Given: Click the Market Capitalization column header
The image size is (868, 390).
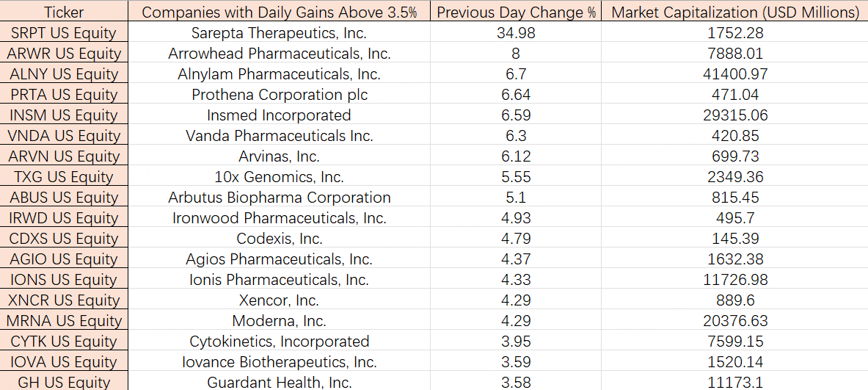Looking at the screenshot, I should click(x=735, y=12).
